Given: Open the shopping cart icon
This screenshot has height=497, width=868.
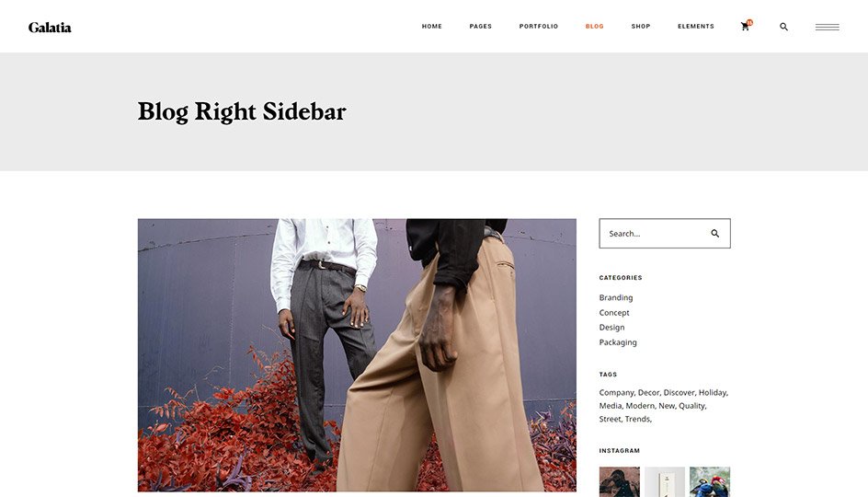Looking at the screenshot, I should pos(745,27).
